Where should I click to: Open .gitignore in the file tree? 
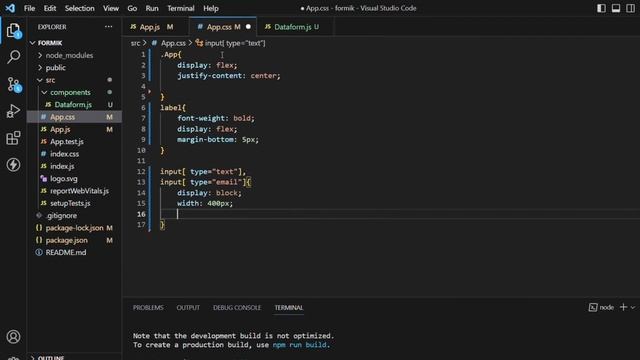(x=74, y=216)
